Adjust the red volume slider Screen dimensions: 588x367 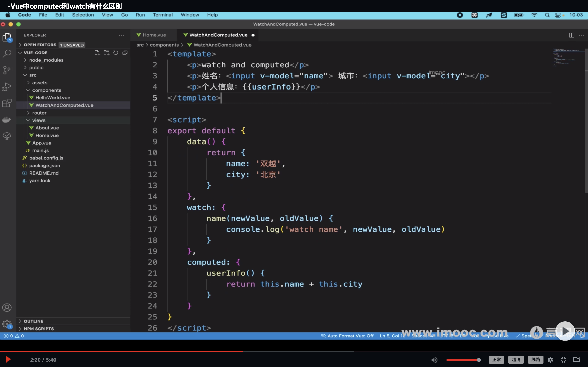pos(463,360)
